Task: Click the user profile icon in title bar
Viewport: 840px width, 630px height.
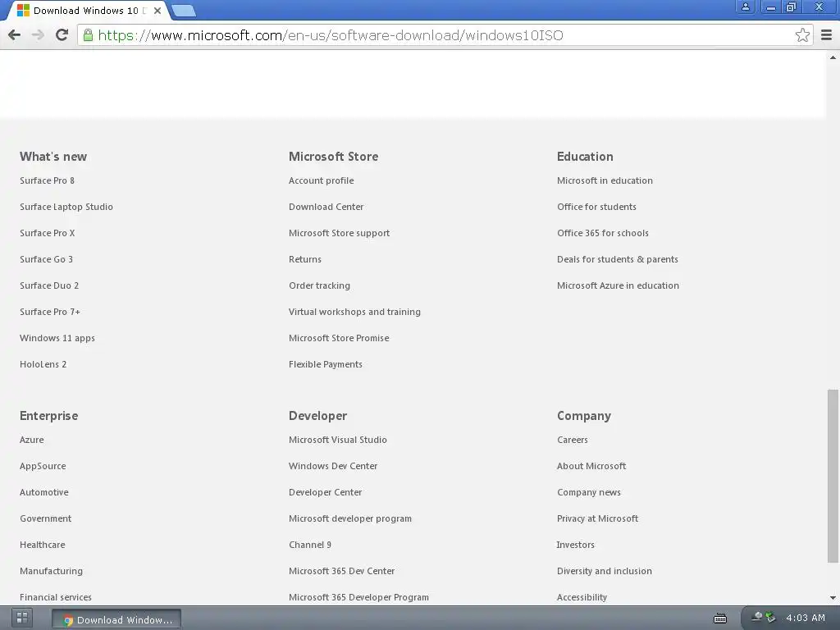Action: pyautogui.click(x=745, y=7)
